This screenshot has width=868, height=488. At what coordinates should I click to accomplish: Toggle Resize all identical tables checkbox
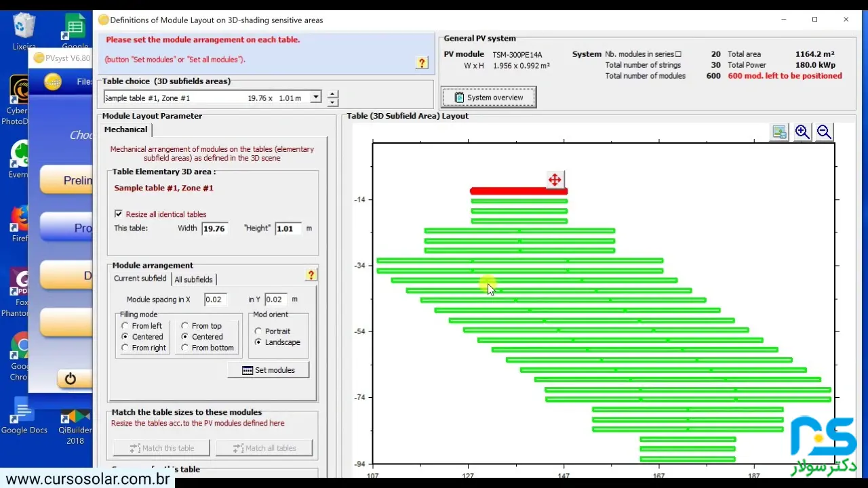click(x=119, y=214)
